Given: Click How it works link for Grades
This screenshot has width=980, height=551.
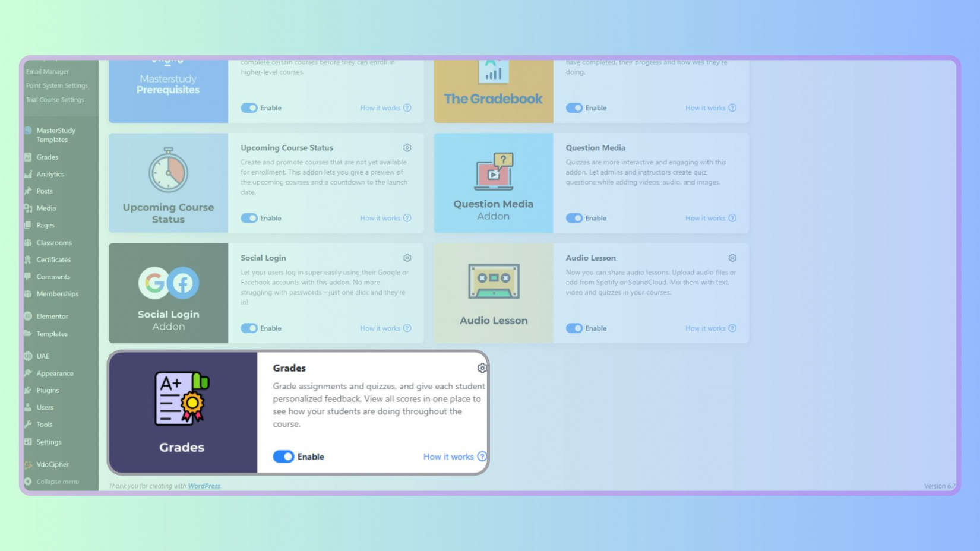Looking at the screenshot, I should 448,457.
